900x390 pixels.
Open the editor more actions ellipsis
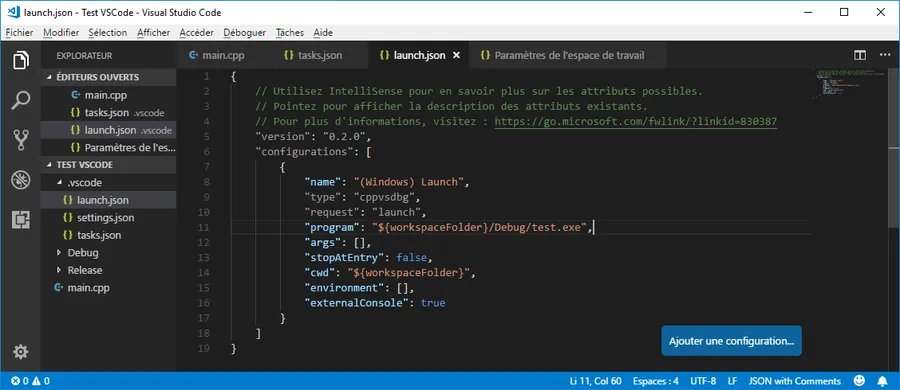coord(883,56)
